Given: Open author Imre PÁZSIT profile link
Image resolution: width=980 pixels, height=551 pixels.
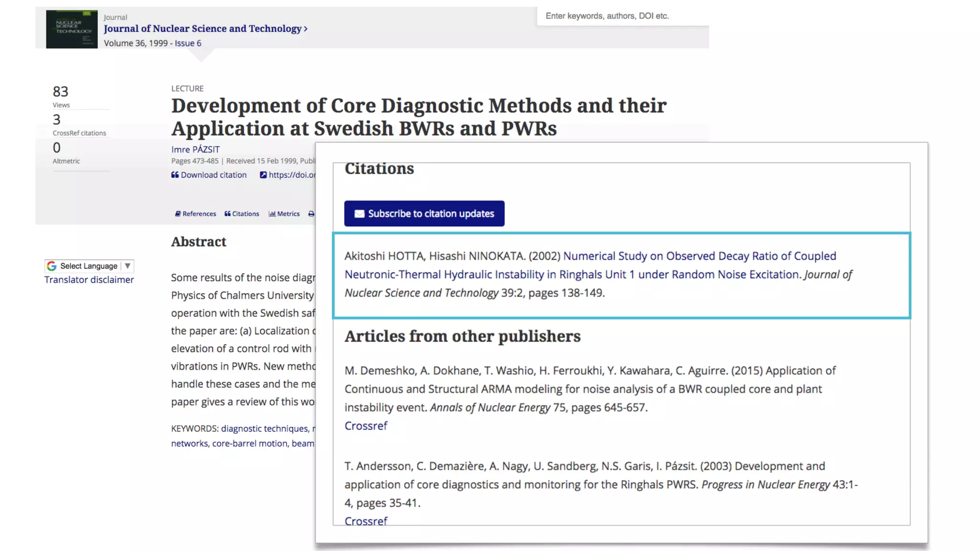Looking at the screenshot, I should [195, 149].
